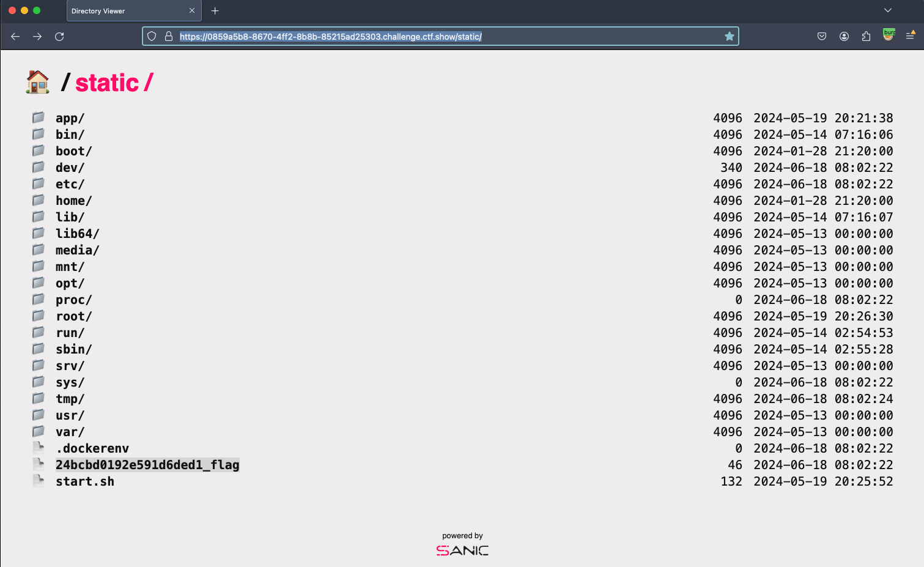This screenshot has width=924, height=567.
Task: Open the start.sh file link
Action: point(85,481)
